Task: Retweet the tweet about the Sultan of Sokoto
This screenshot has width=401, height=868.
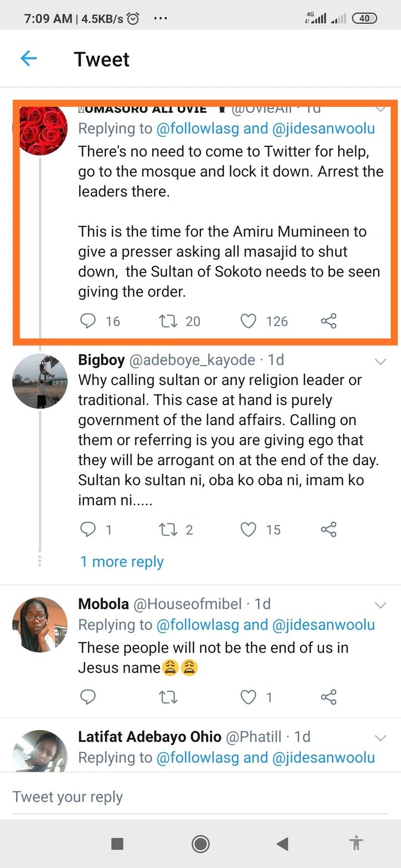Action: point(168,321)
